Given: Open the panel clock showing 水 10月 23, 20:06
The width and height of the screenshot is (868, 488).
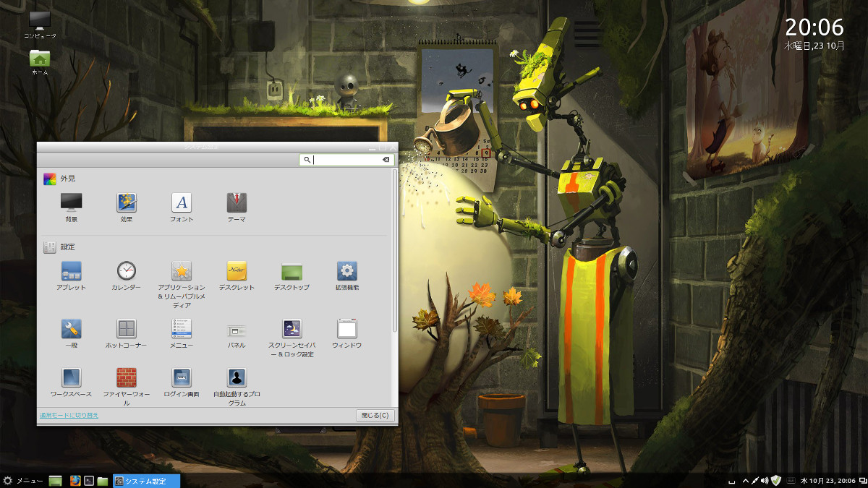Looking at the screenshot, I should click(x=828, y=481).
